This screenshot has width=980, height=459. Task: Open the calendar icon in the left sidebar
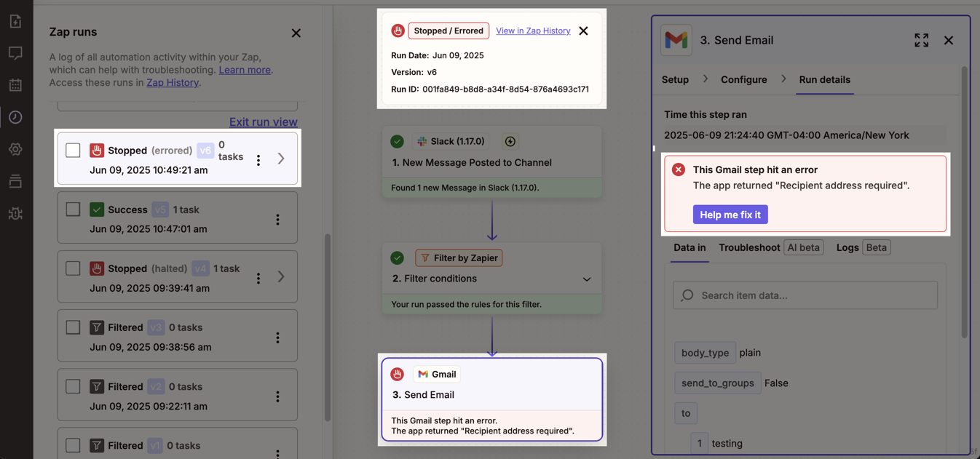click(15, 85)
